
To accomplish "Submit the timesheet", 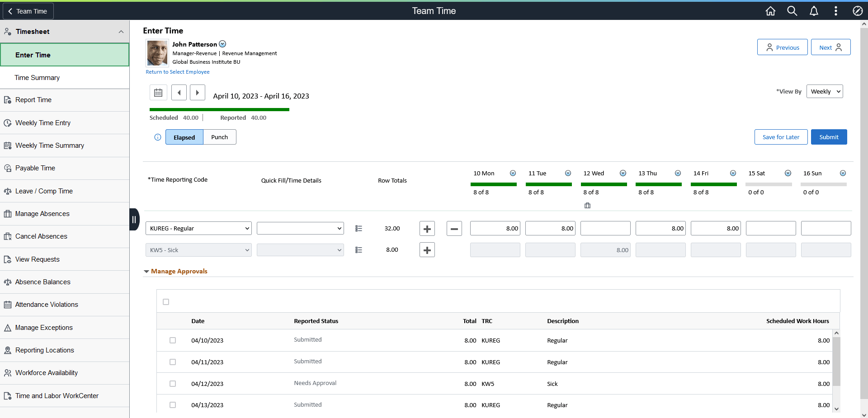I will click(x=829, y=137).
